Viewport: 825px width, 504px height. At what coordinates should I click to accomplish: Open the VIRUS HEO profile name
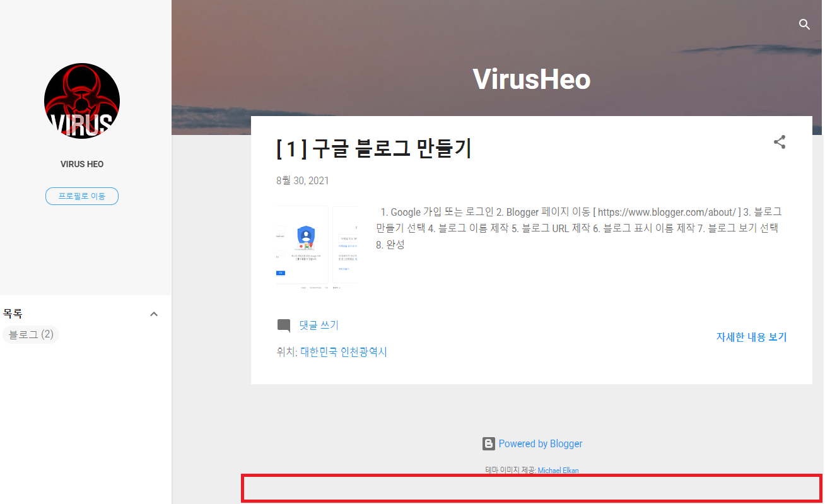(x=82, y=164)
